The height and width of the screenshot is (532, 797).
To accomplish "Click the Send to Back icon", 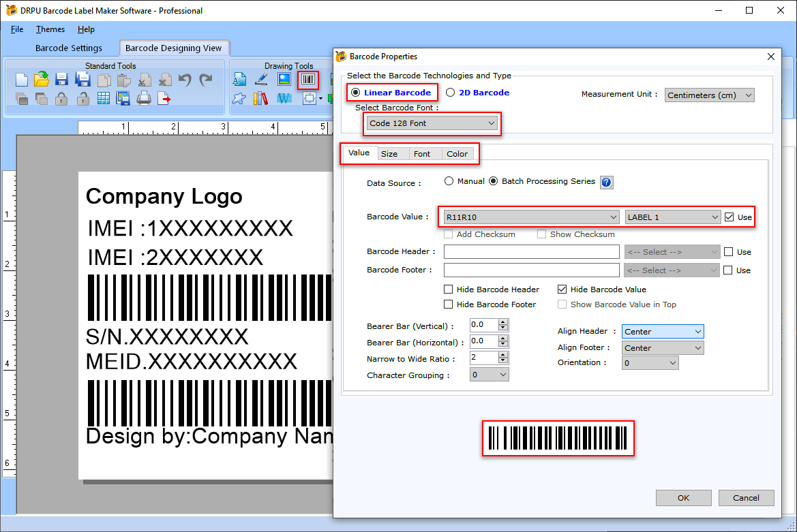I will point(42,99).
